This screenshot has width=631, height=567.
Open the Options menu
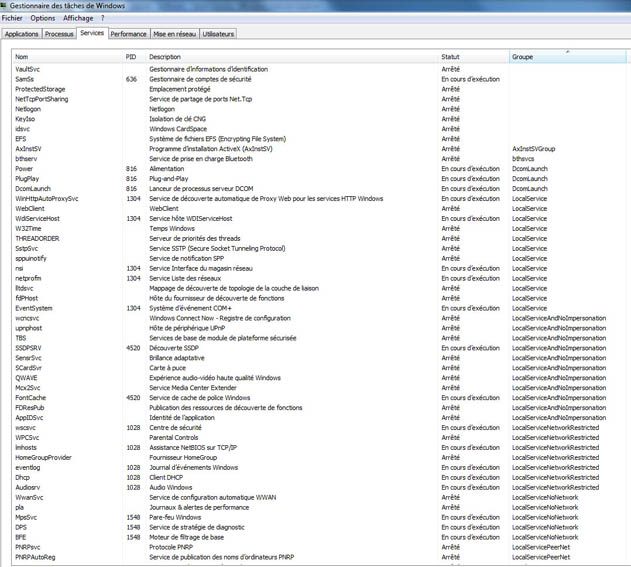coord(43,18)
